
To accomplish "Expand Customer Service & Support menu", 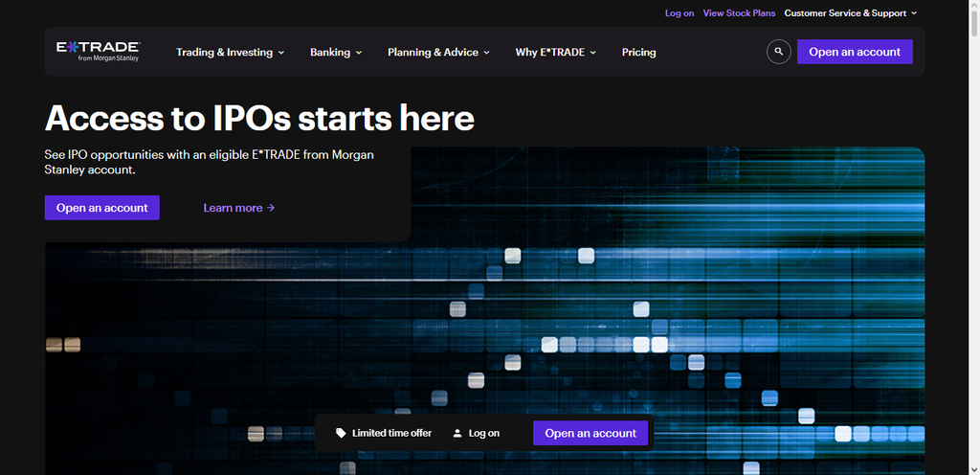I will [851, 13].
